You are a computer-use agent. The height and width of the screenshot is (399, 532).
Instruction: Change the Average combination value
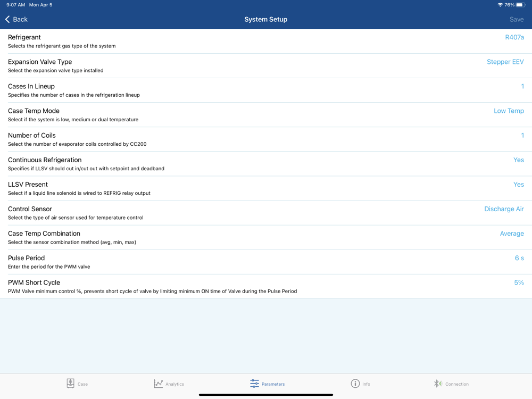point(512,234)
